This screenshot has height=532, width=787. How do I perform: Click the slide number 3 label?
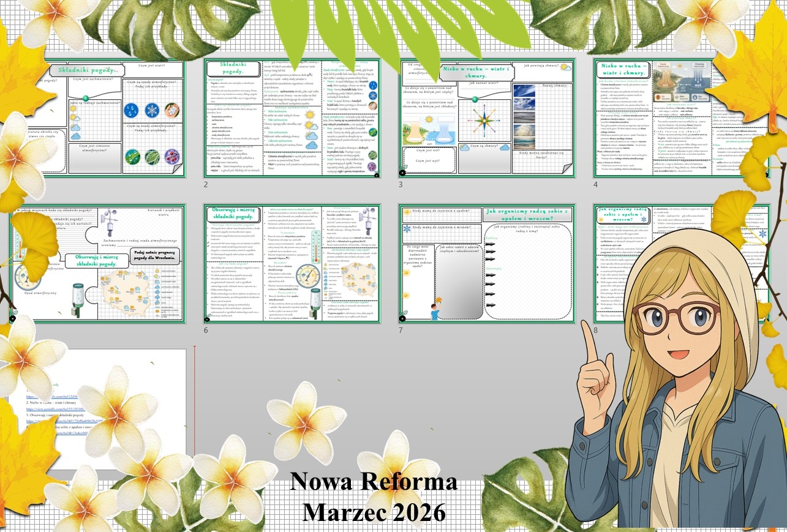tap(401, 184)
